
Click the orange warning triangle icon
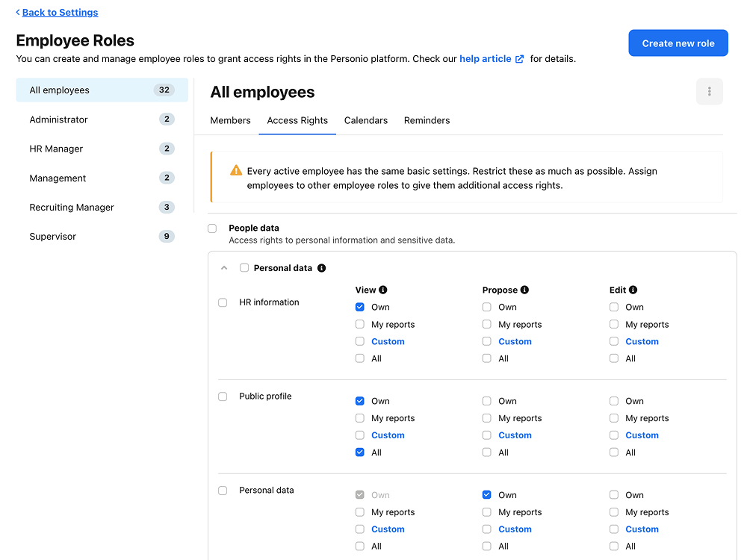tap(236, 171)
